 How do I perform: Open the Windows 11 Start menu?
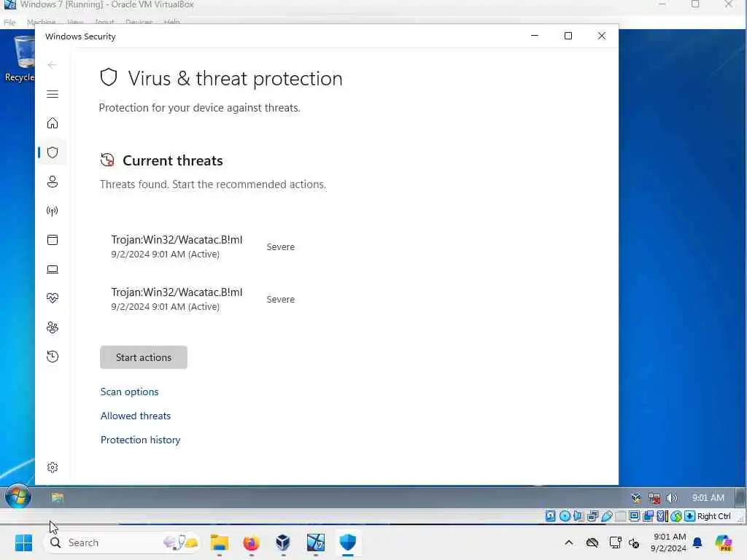coord(23,542)
